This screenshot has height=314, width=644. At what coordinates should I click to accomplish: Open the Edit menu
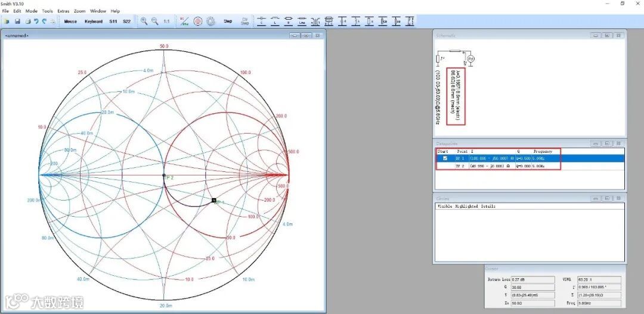click(x=17, y=11)
